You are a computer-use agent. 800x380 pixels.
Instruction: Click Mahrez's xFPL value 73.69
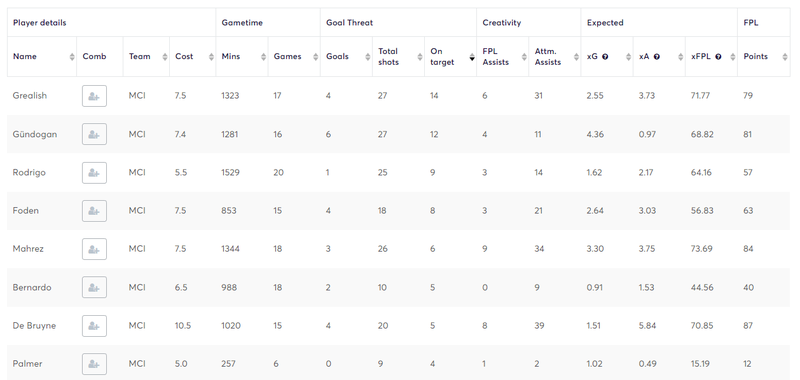(702, 249)
